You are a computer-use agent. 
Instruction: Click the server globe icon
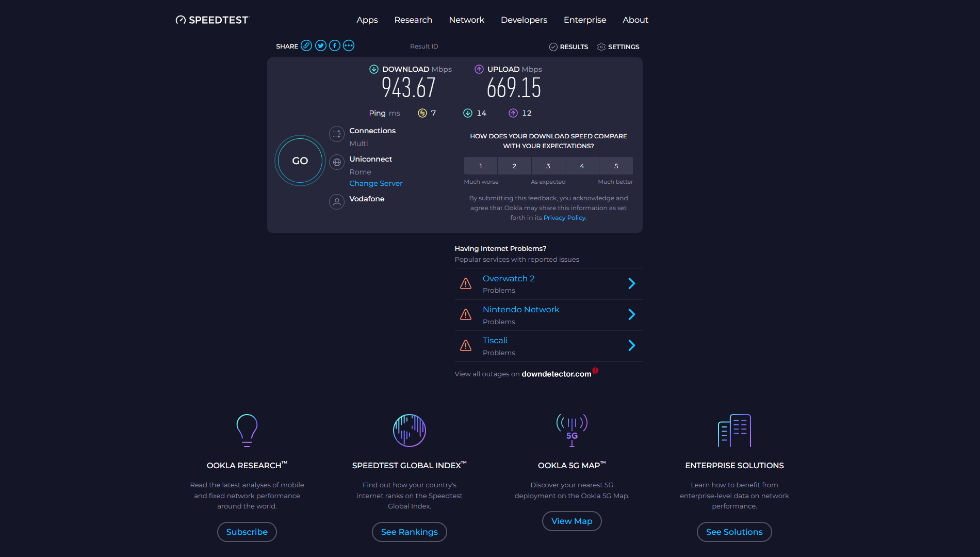(337, 162)
